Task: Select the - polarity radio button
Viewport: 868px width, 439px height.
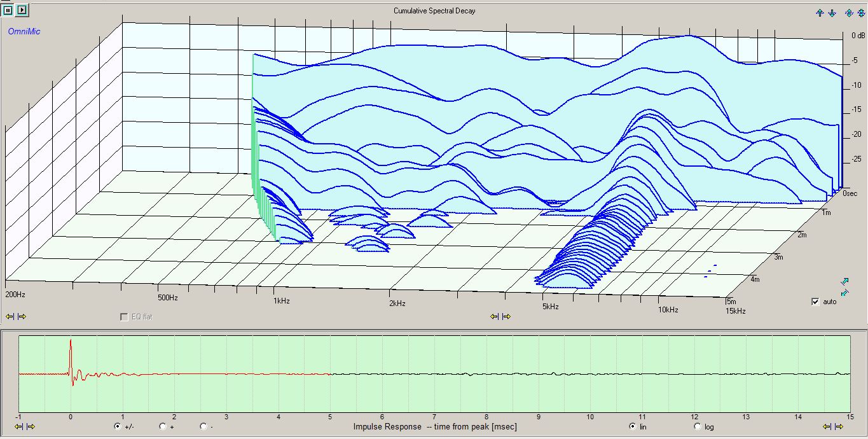Action: 203,426
